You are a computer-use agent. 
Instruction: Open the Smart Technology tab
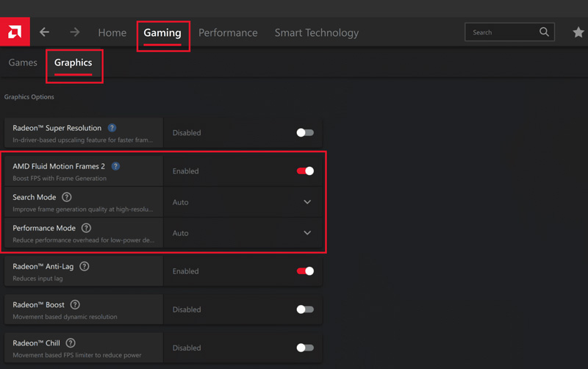[x=317, y=33]
